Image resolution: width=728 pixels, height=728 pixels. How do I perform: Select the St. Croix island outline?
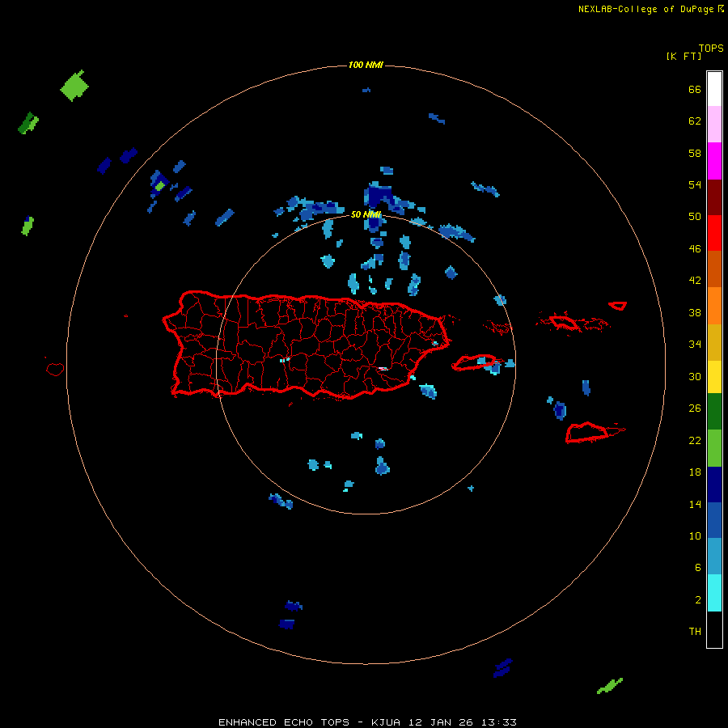[x=587, y=432]
